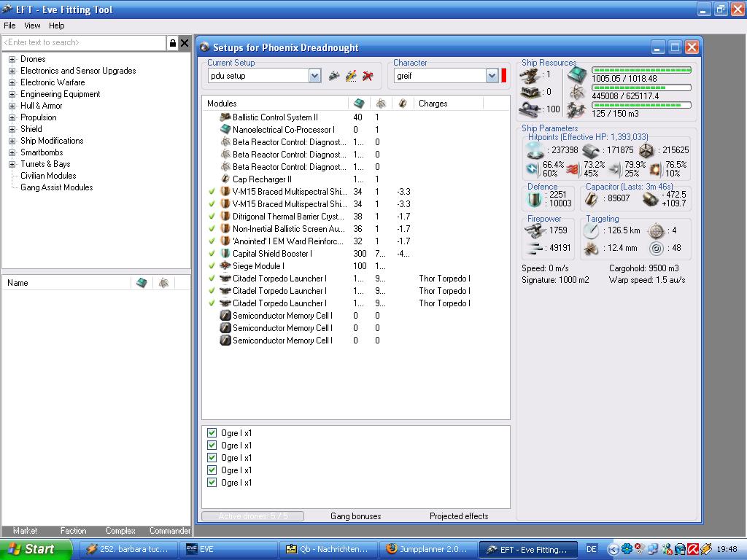Open the File menu
747x560 pixels.
[x=9, y=26]
